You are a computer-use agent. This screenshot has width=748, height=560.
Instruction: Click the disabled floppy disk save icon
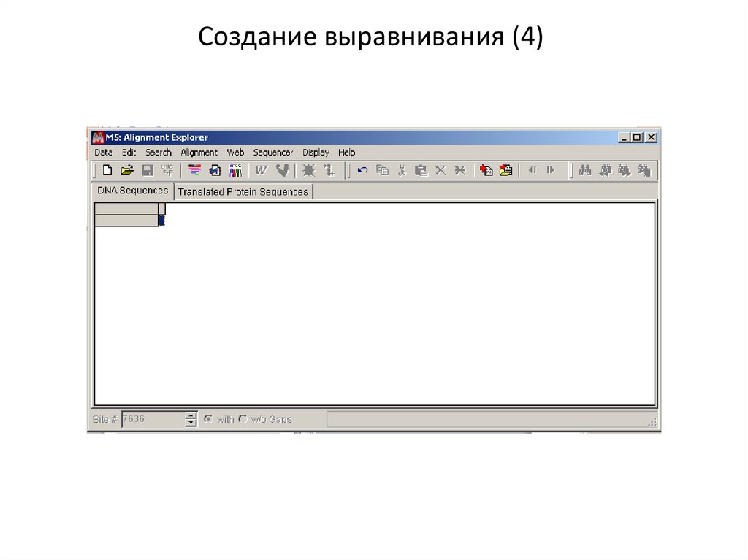(148, 170)
